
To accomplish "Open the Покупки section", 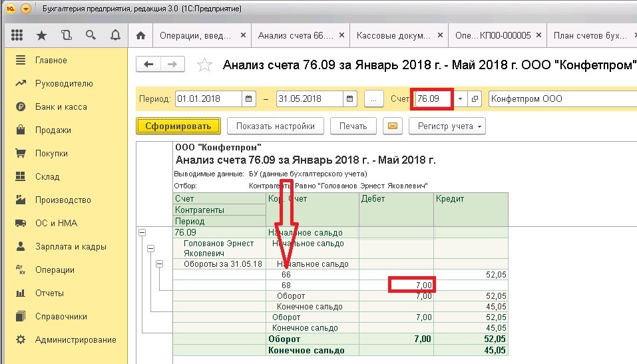I will pos(51,153).
